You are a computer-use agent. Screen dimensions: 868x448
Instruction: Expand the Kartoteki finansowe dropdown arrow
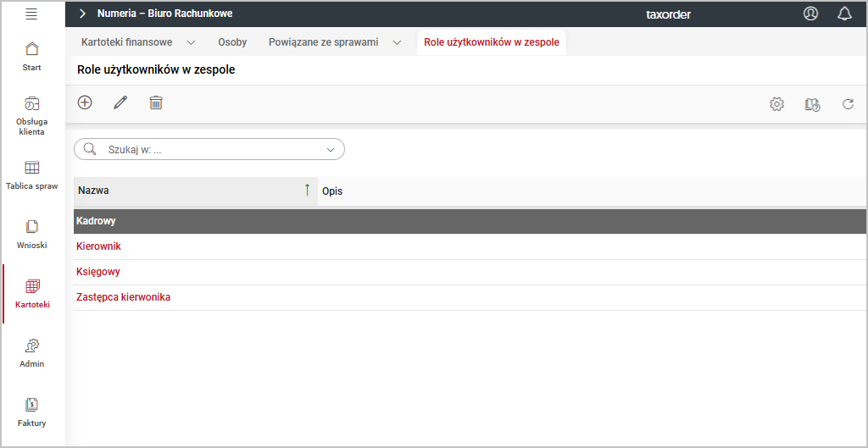click(191, 42)
